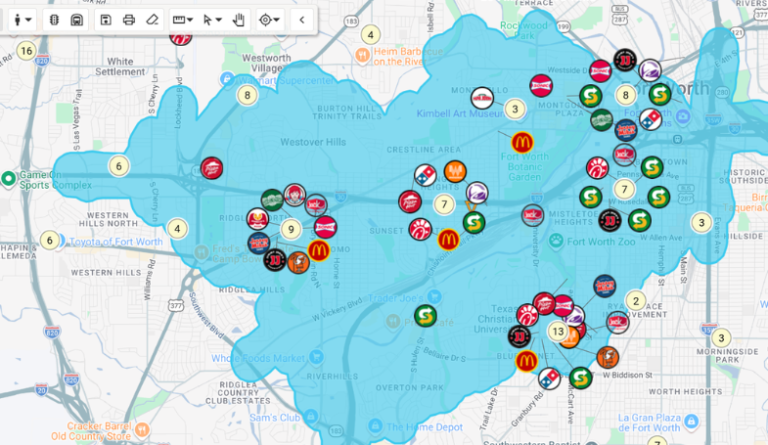
Task: Click the Popeyes marker near Camp Bowie
Action: click(298, 262)
